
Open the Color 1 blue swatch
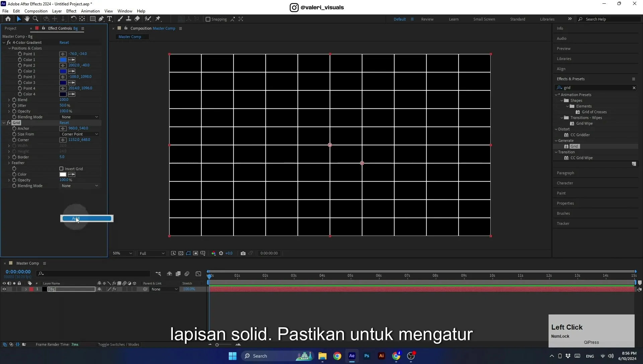pyautogui.click(x=63, y=60)
